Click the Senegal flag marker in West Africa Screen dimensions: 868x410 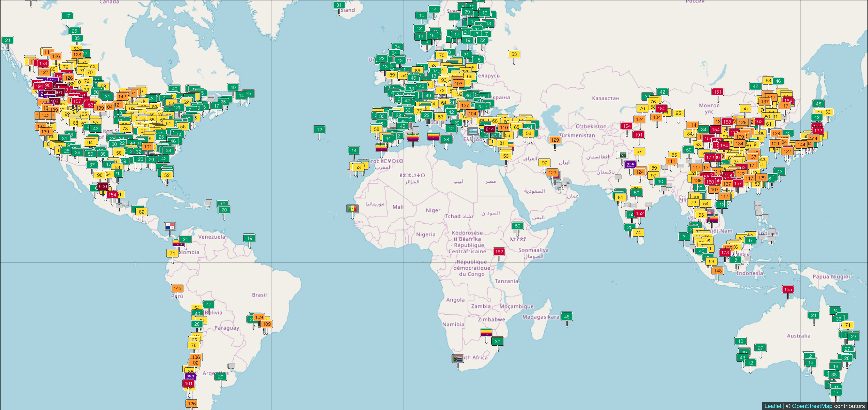coord(352,209)
